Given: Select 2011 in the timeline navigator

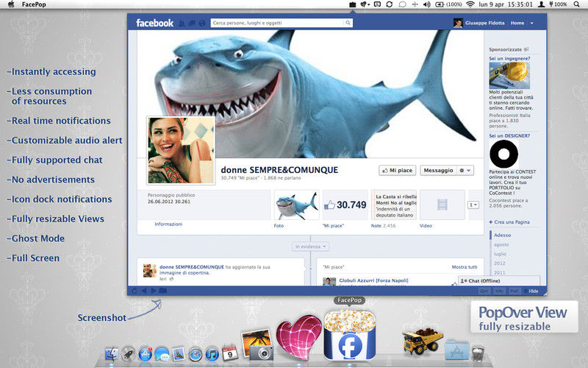Looking at the screenshot, I should [x=499, y=272].
